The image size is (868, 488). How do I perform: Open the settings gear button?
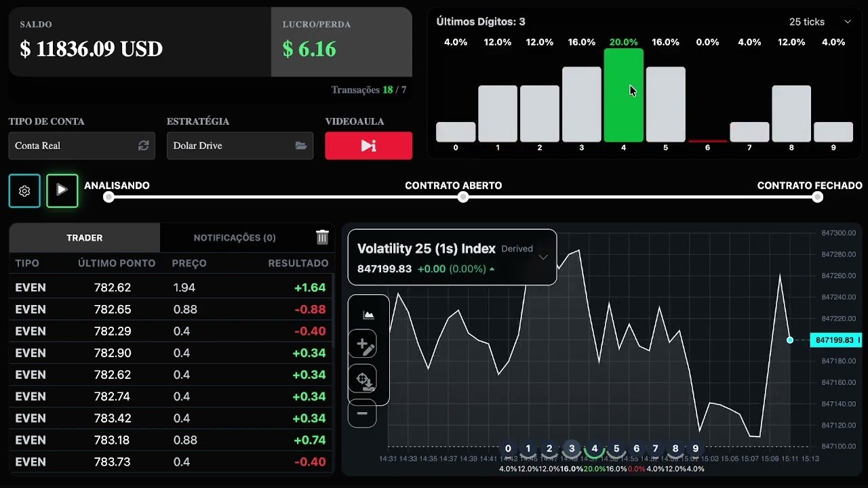pyautogui.click(x=24, y=191)
